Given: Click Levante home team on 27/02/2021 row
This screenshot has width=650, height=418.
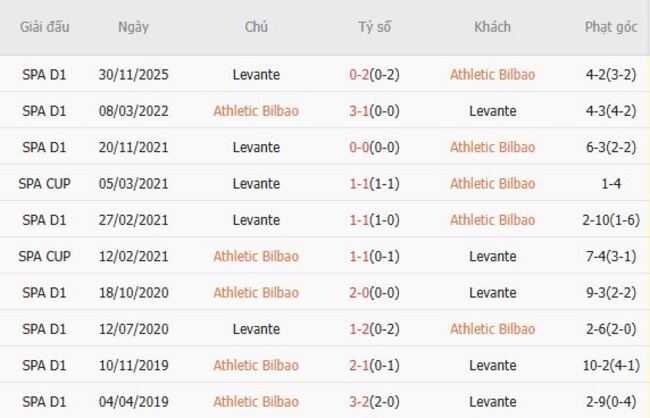Looking at the screenshot, I should (256, 220).
